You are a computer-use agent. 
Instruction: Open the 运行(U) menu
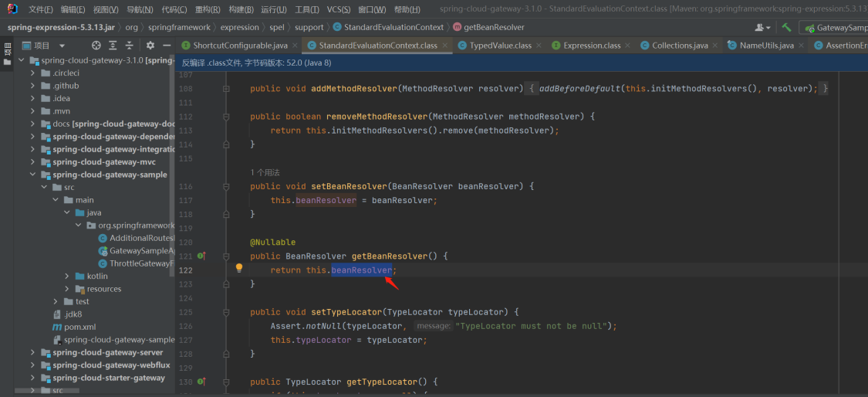274,9
